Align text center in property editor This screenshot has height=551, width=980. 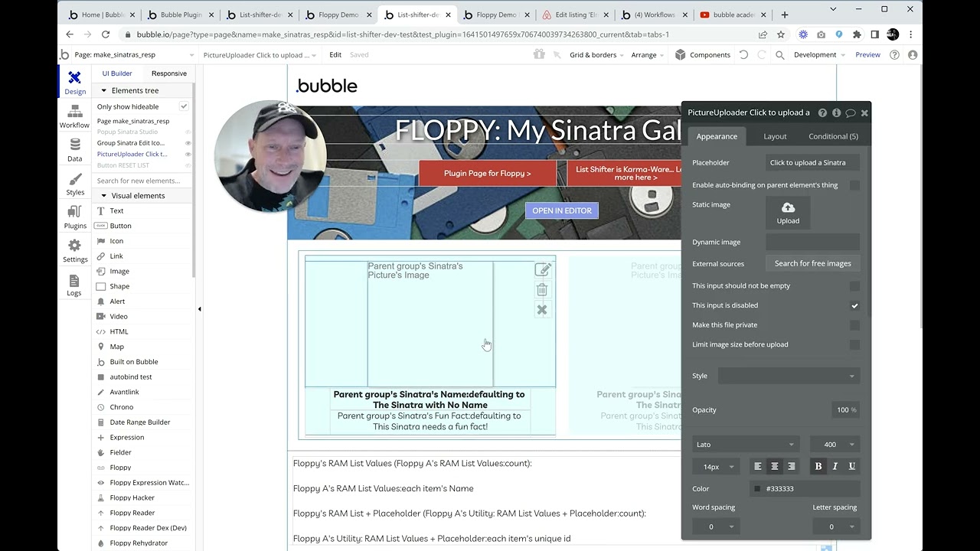(x=775, y=466)
